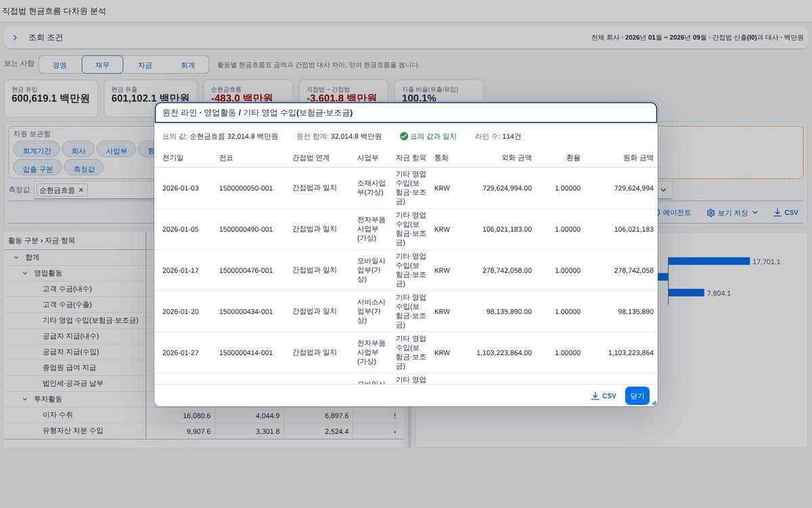Remove the 순현금흐름 measure chip
Image resolution: width=812 pixels, height=508 pixels.
pos(81,190)
